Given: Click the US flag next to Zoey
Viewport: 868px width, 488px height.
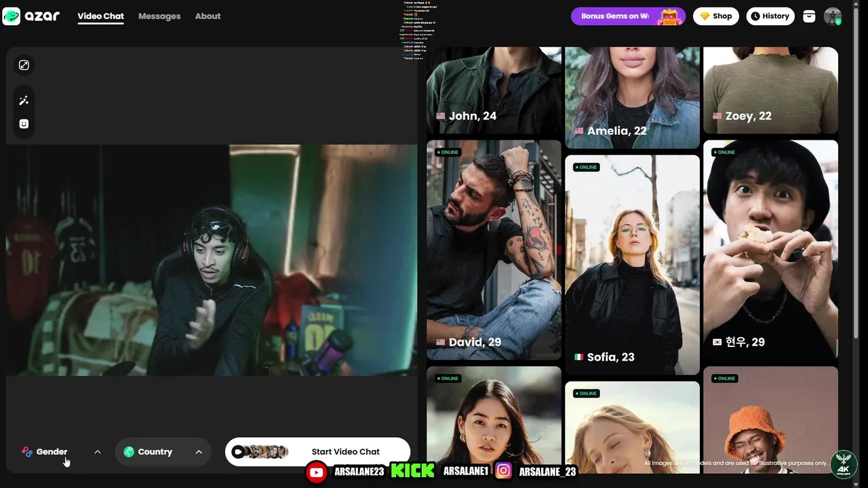Looking at the screenshot, I should (717, 116).
